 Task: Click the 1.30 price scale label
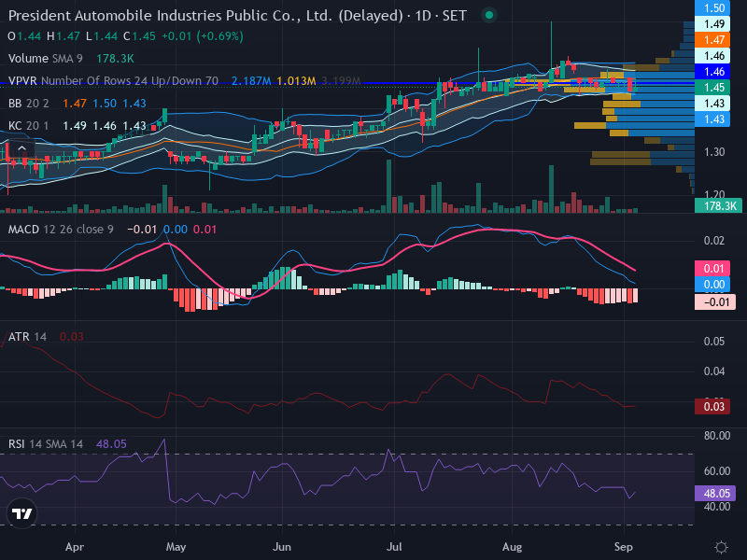[714, 152]
